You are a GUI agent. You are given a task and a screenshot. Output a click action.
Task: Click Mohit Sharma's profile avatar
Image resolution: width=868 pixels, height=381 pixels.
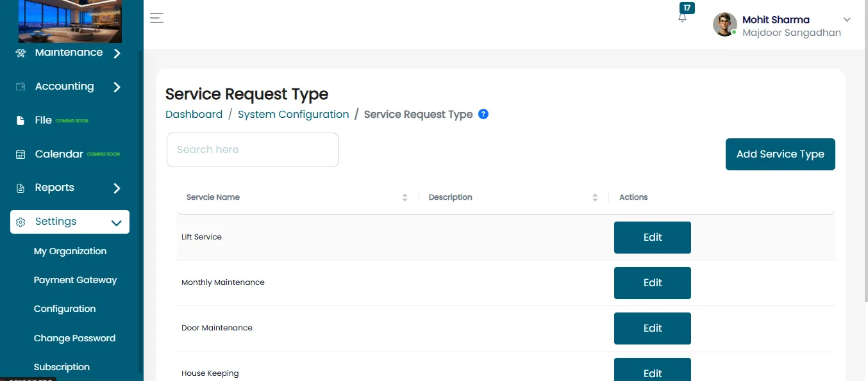725,24
